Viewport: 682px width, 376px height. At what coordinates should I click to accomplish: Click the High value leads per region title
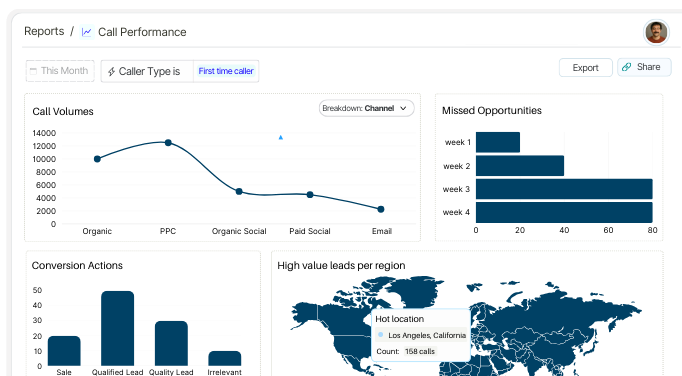pos(341,265)
